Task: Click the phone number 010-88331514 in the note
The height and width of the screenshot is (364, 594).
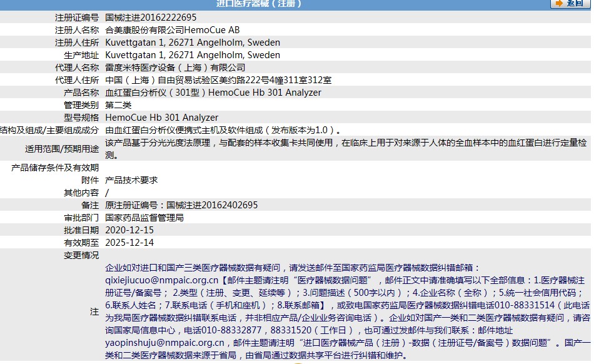Action: 525,305
